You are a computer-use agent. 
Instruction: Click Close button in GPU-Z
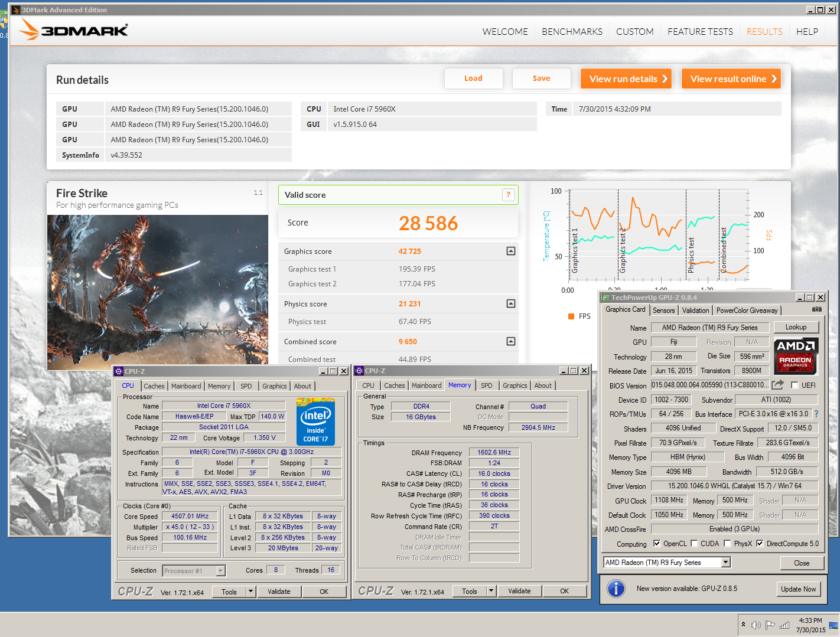point(802,563)
